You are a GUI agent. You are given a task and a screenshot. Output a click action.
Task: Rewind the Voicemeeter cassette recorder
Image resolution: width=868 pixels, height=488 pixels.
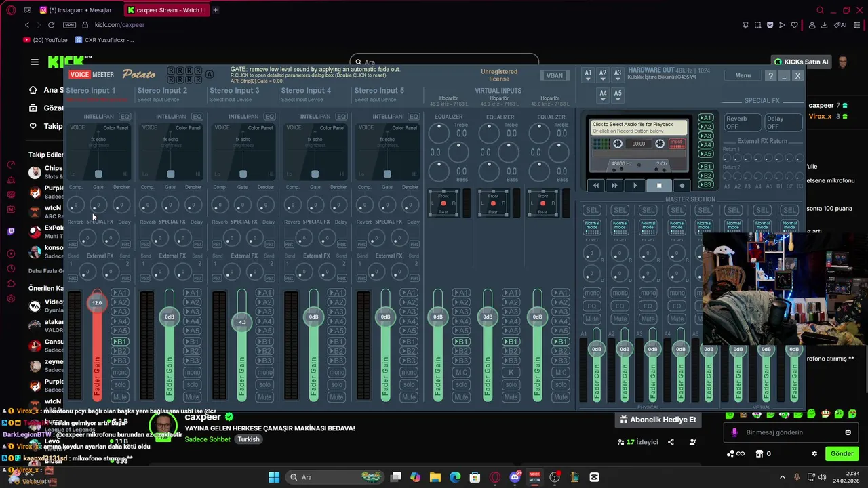[x=596, y=185]
